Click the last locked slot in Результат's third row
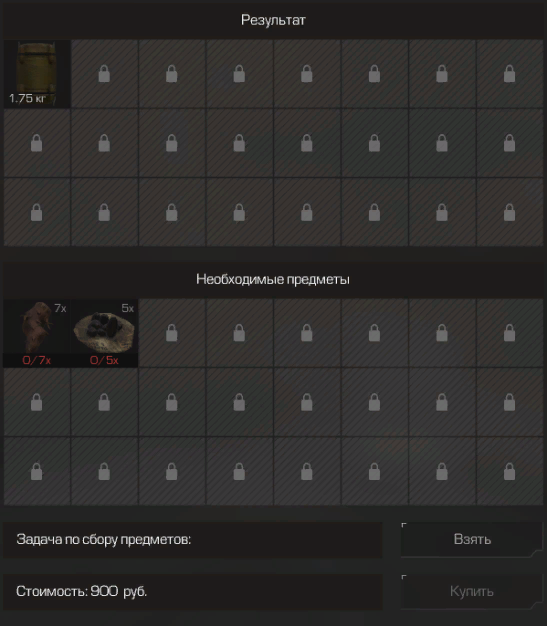The image size is (547, 626). 509,212
